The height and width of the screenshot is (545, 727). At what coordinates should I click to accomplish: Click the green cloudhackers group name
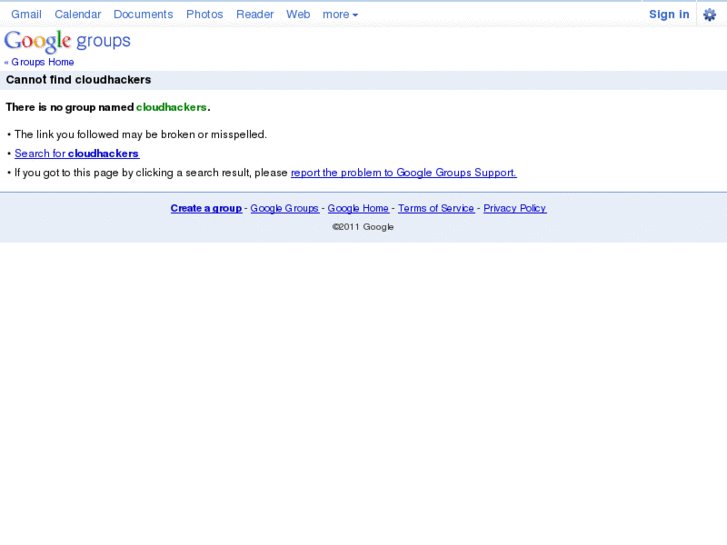pos(172,107)
